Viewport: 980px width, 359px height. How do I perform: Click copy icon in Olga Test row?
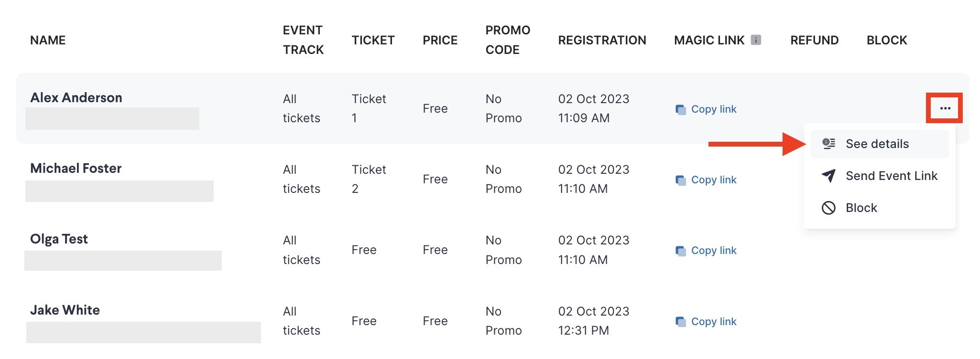pyautogui.click(x=681, y=251)
